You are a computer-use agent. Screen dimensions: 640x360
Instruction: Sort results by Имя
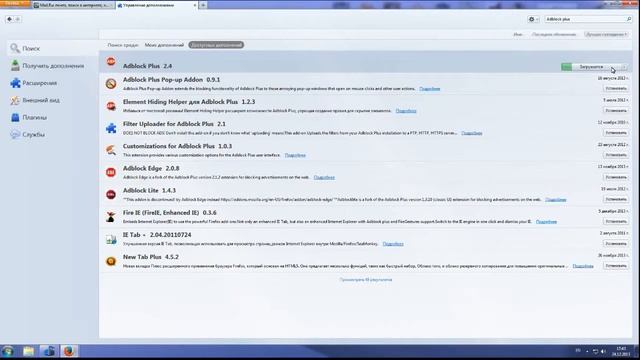518,34
